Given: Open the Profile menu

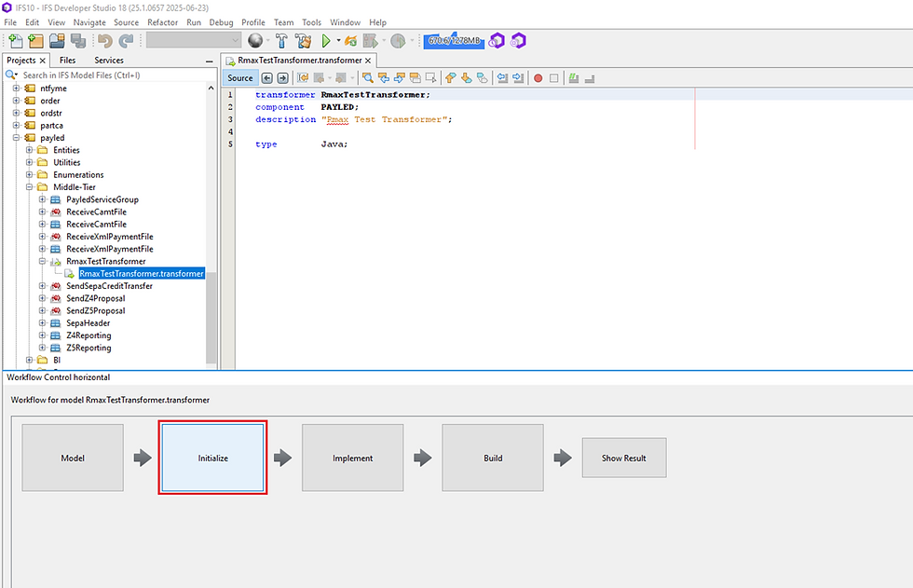Looking at the screenshot, I should pyautogui.click(x=253, y=22).
